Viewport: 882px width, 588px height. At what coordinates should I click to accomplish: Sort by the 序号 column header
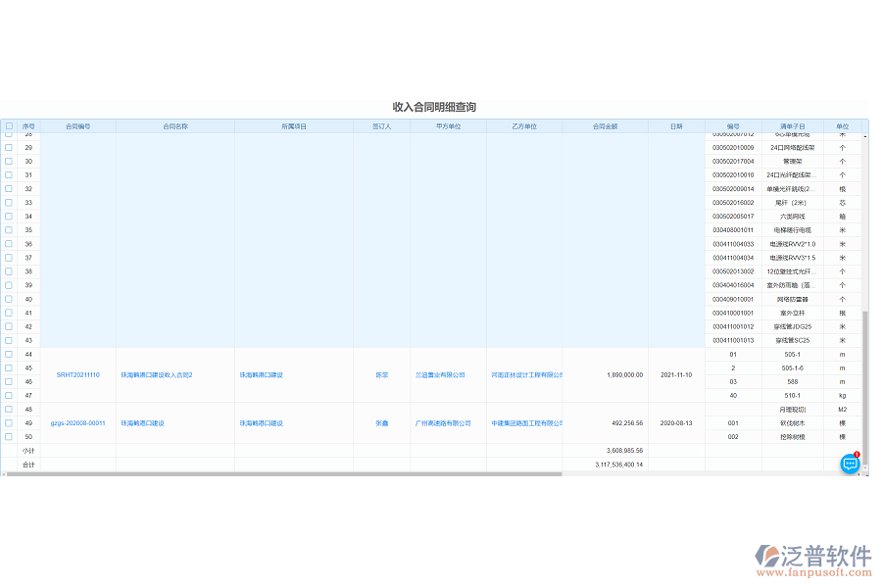(x=28, y=126)
